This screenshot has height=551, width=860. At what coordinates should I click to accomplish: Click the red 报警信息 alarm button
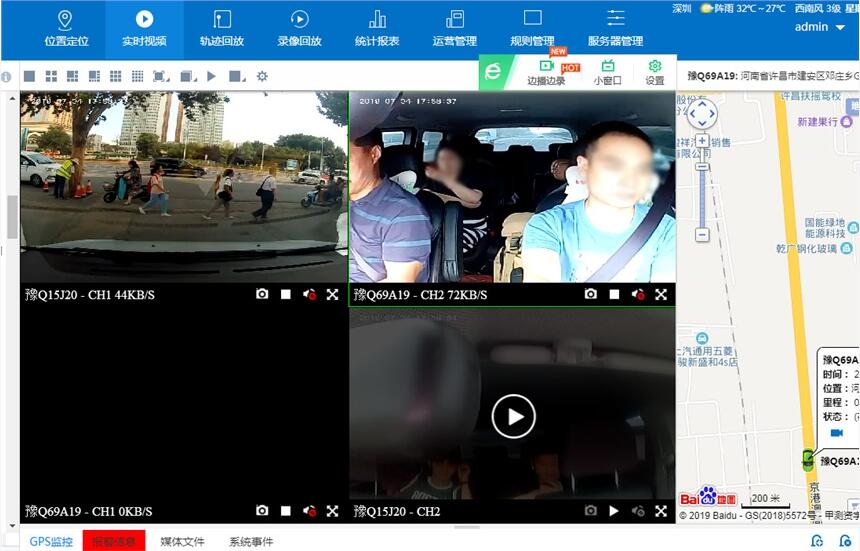[x=114, y=541]
